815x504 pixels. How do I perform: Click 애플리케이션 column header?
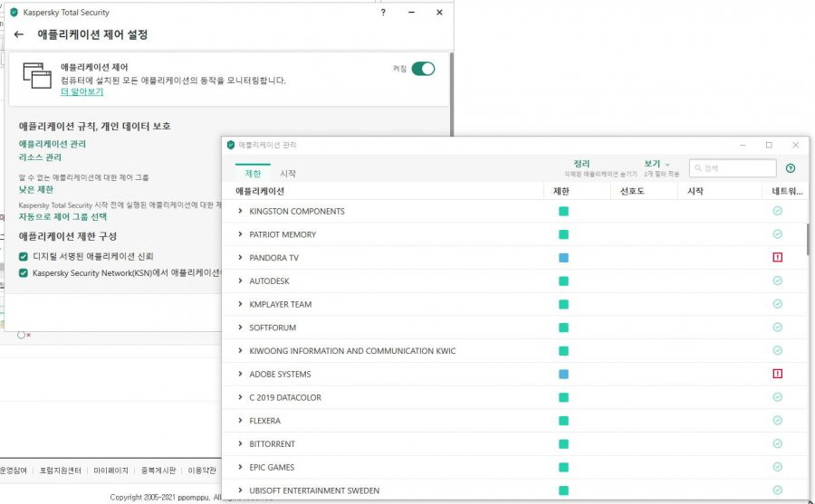tap(260, 191)
